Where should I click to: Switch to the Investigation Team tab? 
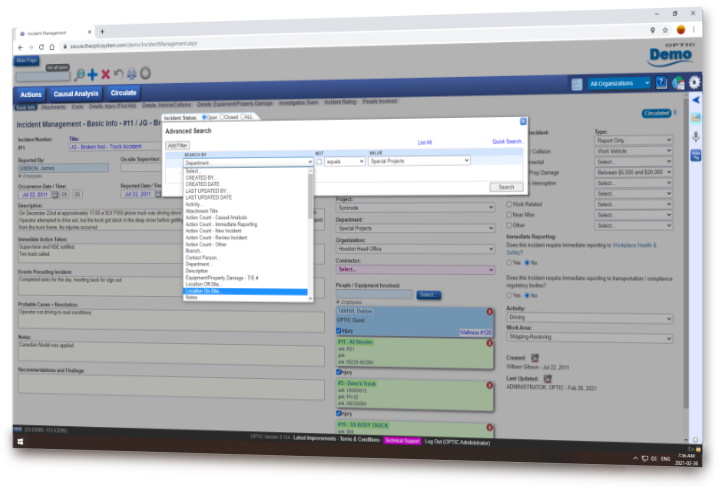coord(298,102)
